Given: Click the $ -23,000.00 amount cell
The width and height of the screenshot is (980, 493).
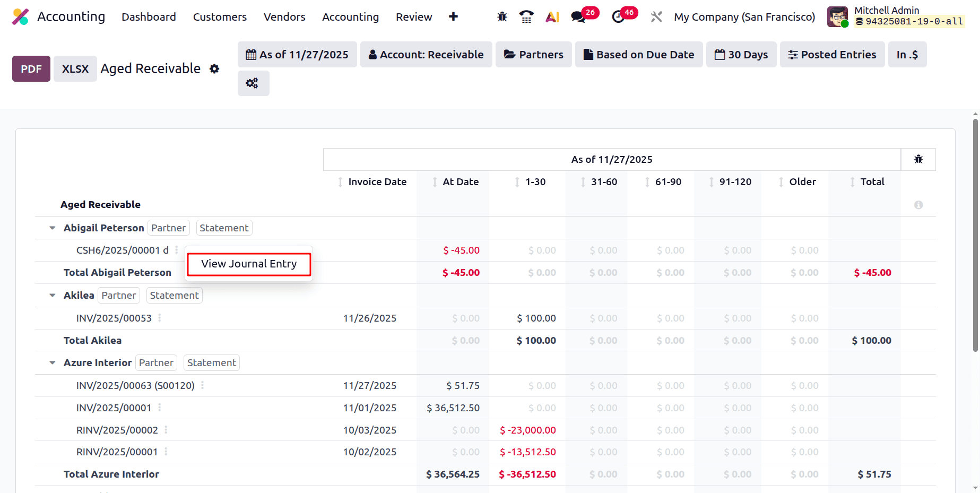Looking at the screenshot, I should tap(528, 430).
